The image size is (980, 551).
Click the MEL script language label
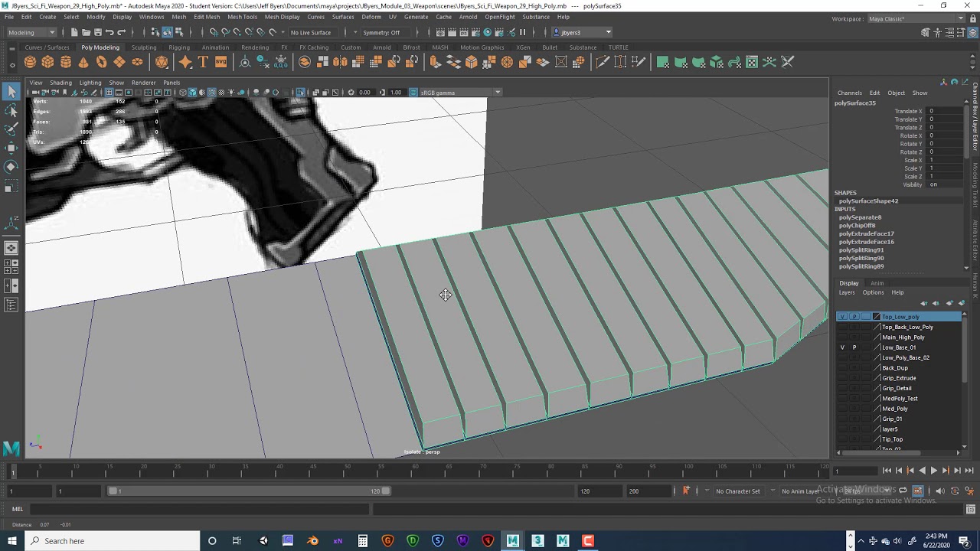point(18,509)
